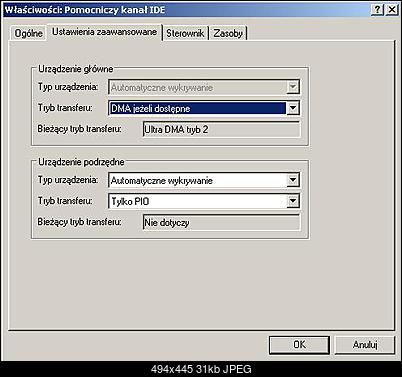Click the Urządzenie główne group label
This screenshot has width=402, height=377.
click(76, 69)
